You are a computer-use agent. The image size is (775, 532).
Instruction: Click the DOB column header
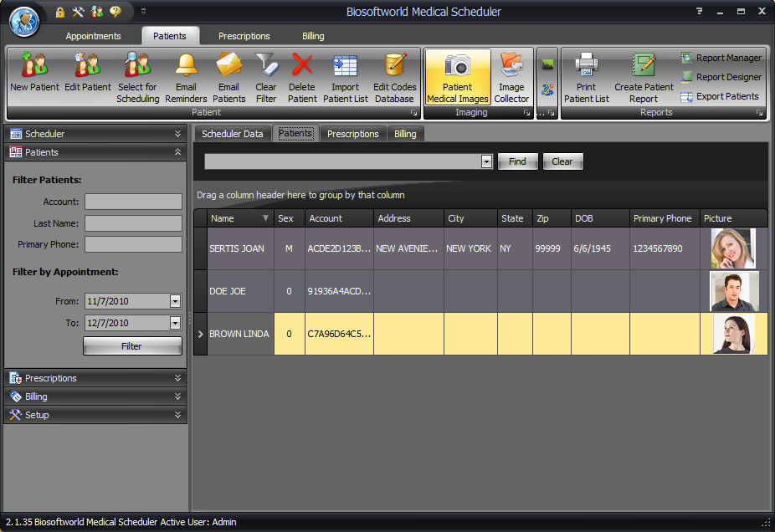click(x=600, y=218)
